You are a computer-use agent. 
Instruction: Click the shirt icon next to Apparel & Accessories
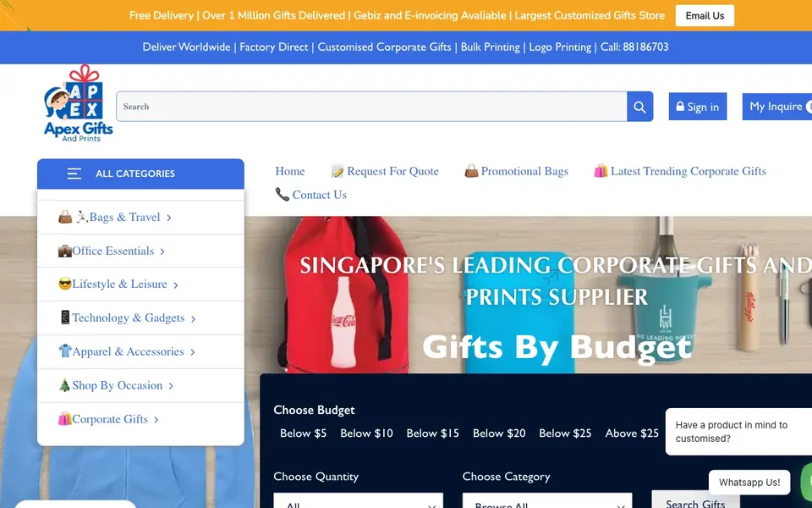click(x=65, y=351)
